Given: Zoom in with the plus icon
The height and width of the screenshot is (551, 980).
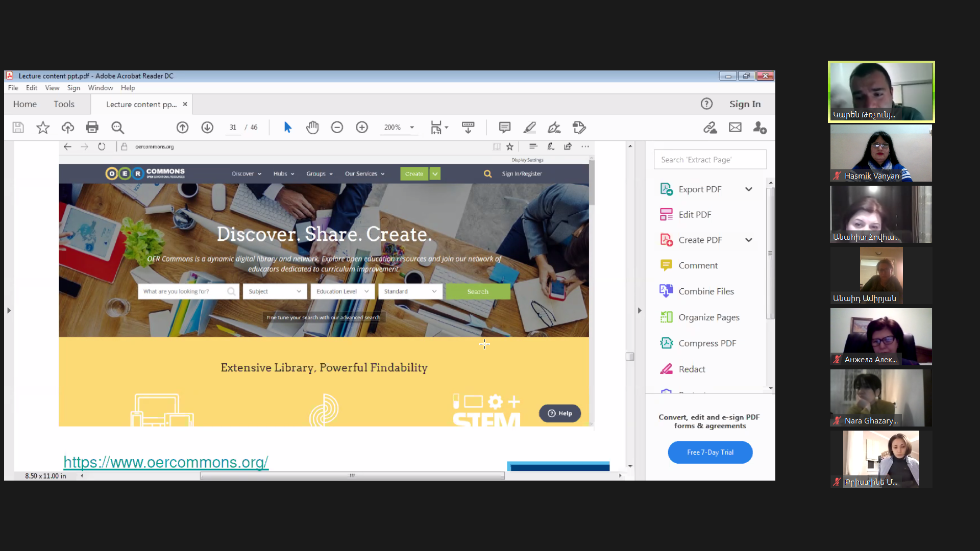Looking at the screenshot, I should pyautogui.click(x=362, y=128).
